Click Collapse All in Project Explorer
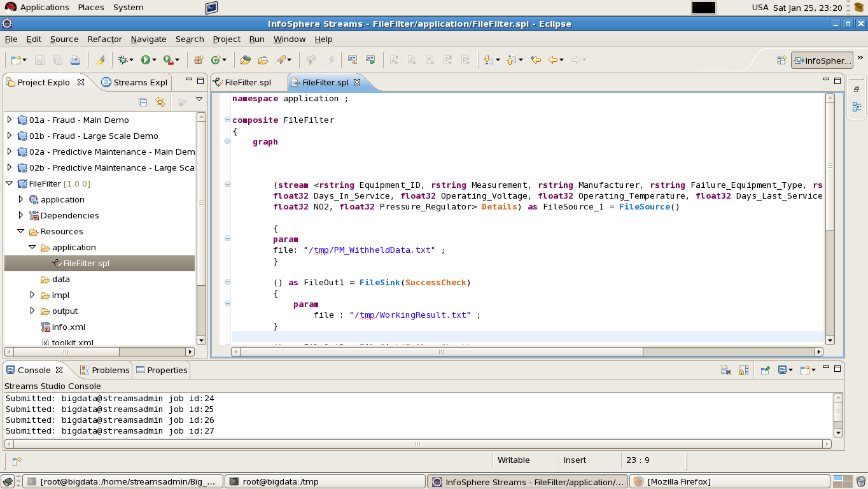The height and width of the screenshot is (489, 868). tap(143, 102)
